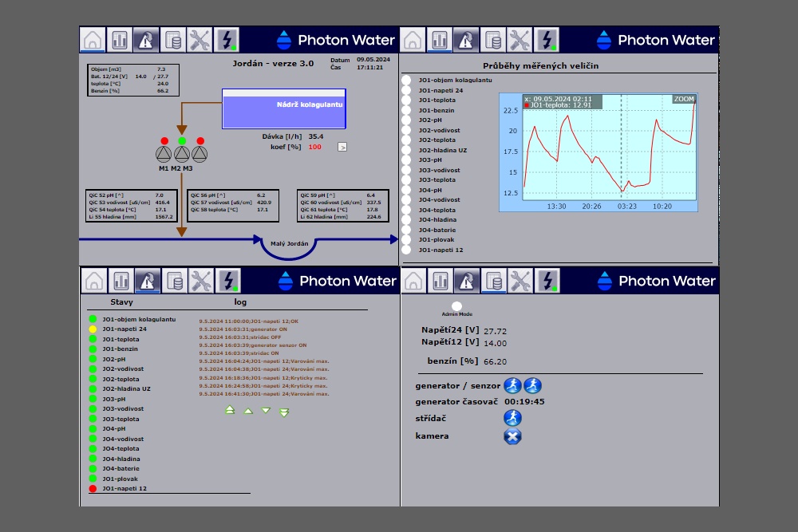Click the M2 pump symbol

tap(181, 153)
